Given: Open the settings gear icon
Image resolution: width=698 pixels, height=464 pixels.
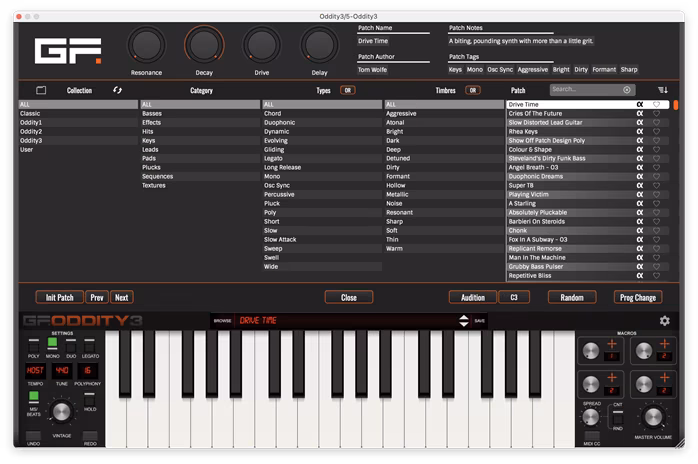Looking at the screenshot, I should tap(665, 320).
